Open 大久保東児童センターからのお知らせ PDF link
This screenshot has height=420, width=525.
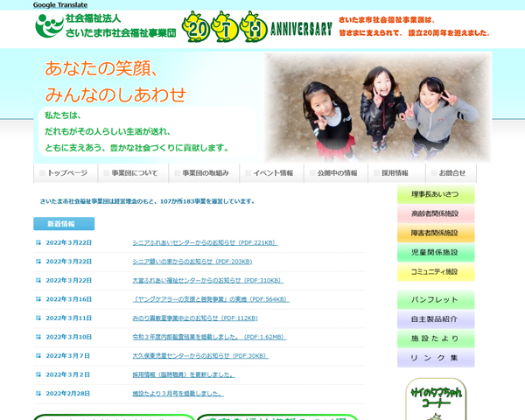(200, 356)
